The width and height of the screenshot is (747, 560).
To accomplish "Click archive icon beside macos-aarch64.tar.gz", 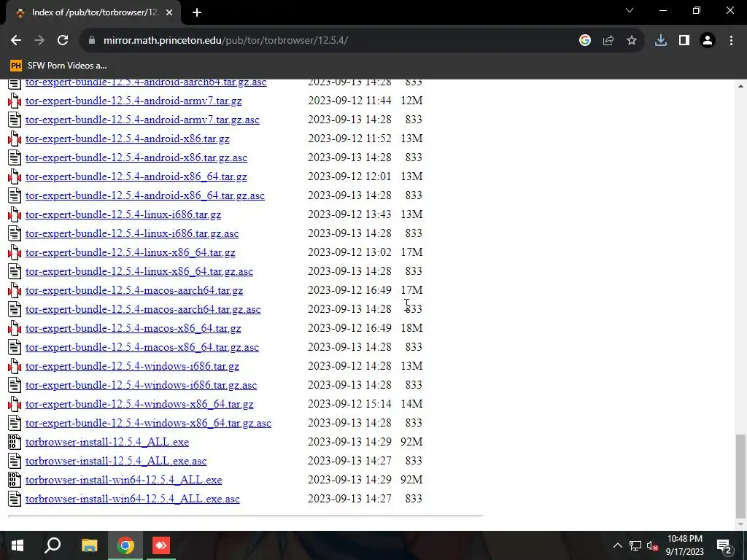I will coord(15,290).
